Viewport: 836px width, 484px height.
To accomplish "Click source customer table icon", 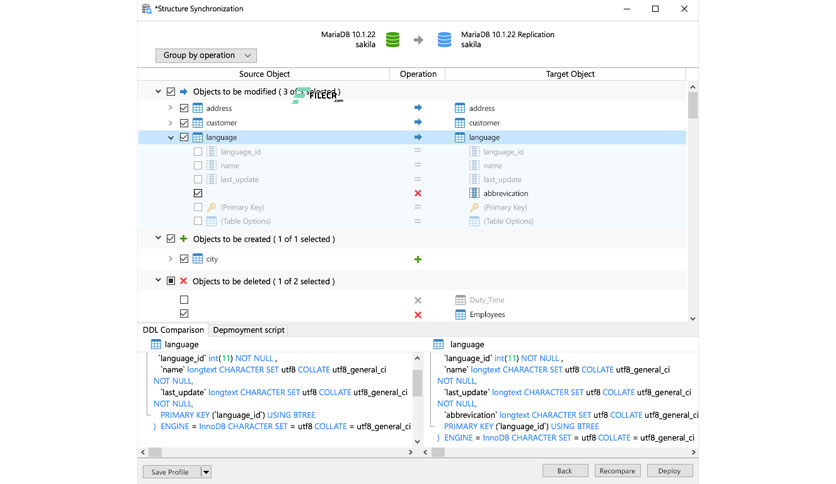I will (x=197, y=123).
